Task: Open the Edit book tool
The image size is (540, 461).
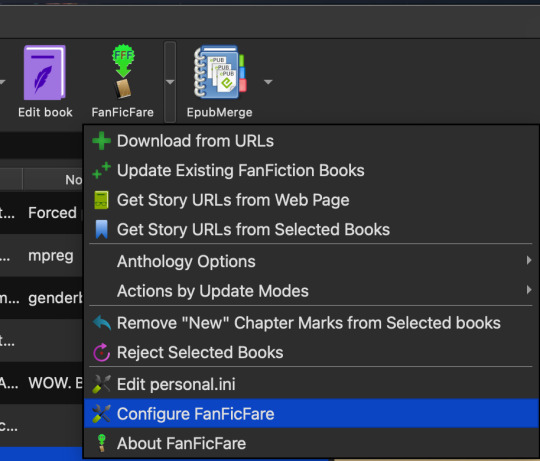Action: (x=45, y=82)
